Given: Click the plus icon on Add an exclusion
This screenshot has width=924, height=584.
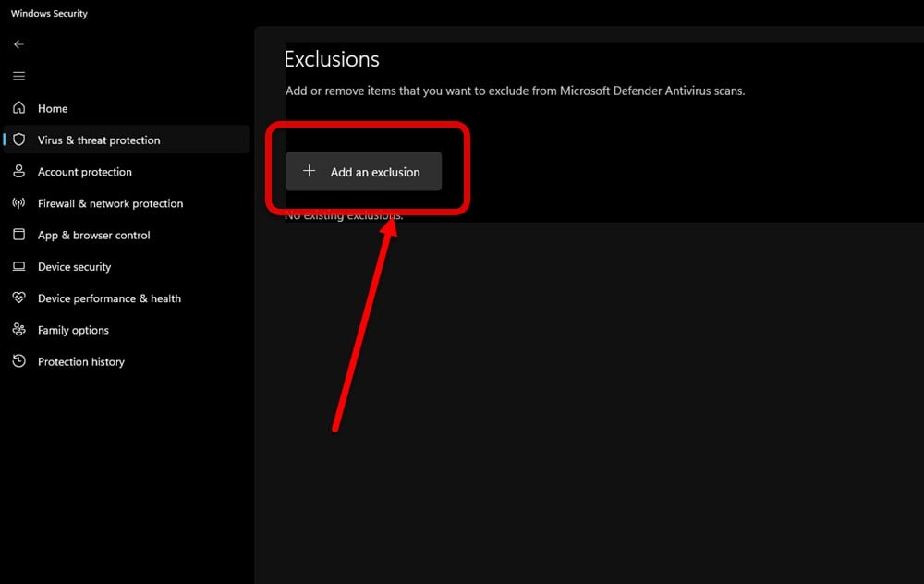Looking at the screenshot, I should (309, 171).
